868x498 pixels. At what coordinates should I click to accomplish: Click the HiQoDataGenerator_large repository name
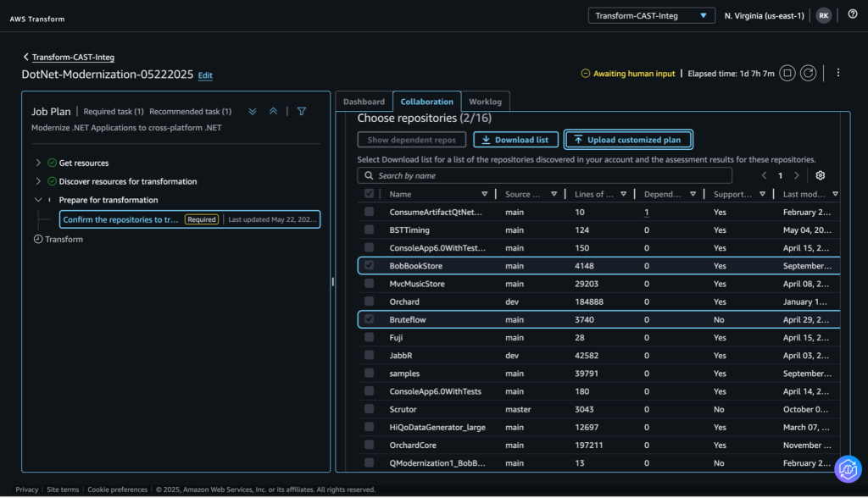click(437, 427)
